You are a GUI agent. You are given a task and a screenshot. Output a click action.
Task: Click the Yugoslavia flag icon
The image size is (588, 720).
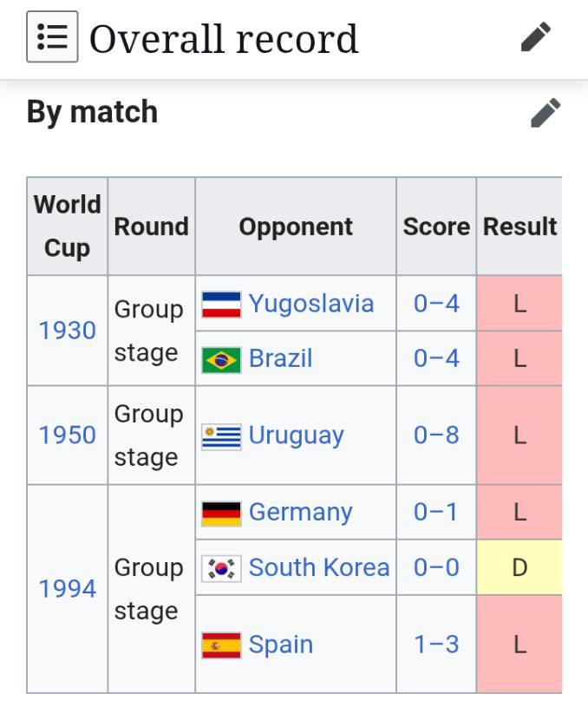(221, 304)
